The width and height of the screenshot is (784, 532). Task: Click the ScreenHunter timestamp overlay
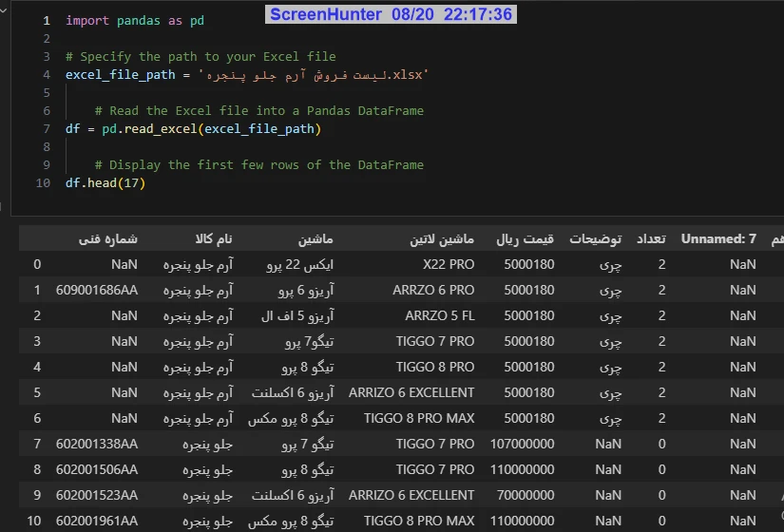pyautogui.click(x=391, y=14)
